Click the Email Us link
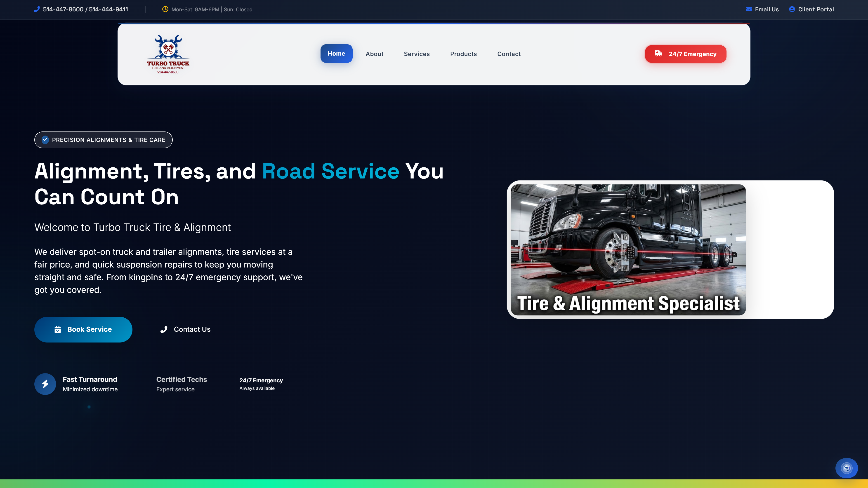This screenshot has height=488, width=868. [x=767, y=9]
